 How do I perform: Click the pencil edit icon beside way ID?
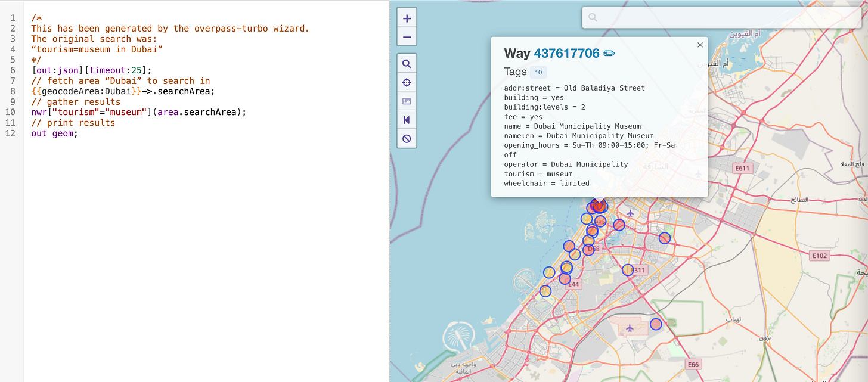pos(609,53)
